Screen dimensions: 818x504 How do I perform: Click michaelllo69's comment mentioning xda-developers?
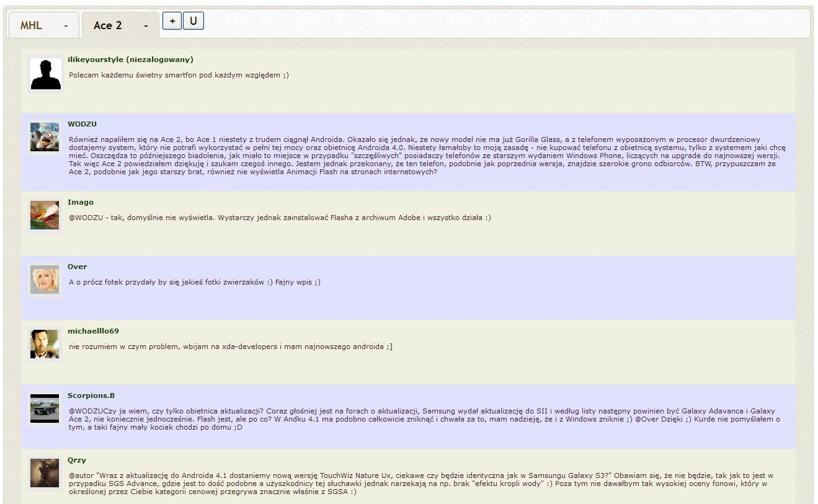(231, 347)
